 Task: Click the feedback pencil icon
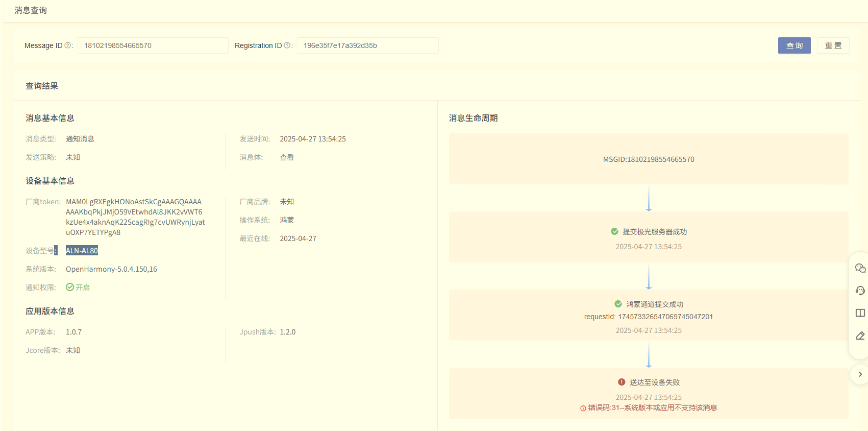[x=860, y=336]
